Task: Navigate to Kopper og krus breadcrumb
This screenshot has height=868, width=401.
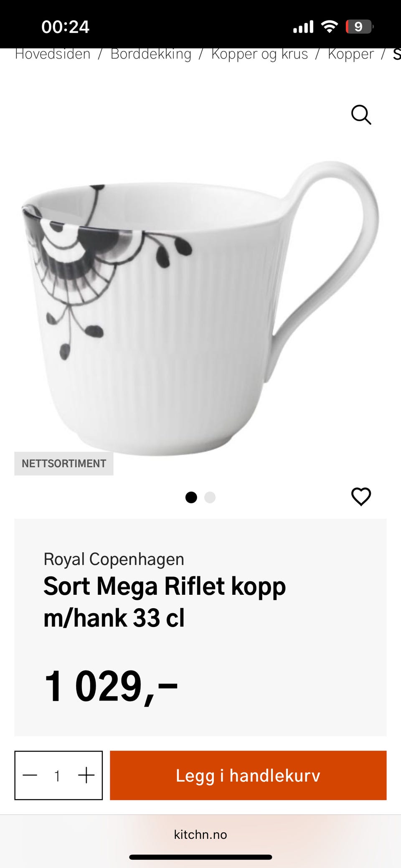Action: point(259,54)
